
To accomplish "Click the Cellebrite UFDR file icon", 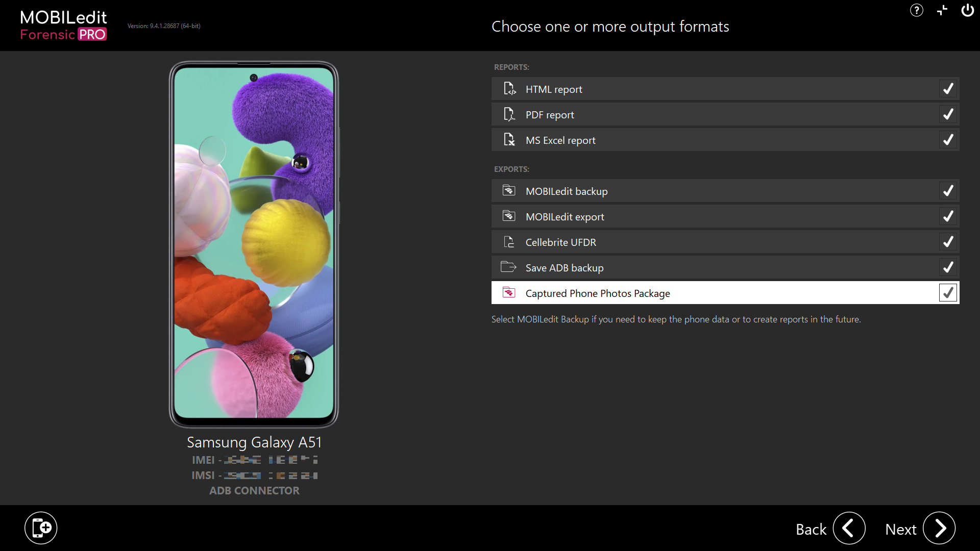I will 509,242.
